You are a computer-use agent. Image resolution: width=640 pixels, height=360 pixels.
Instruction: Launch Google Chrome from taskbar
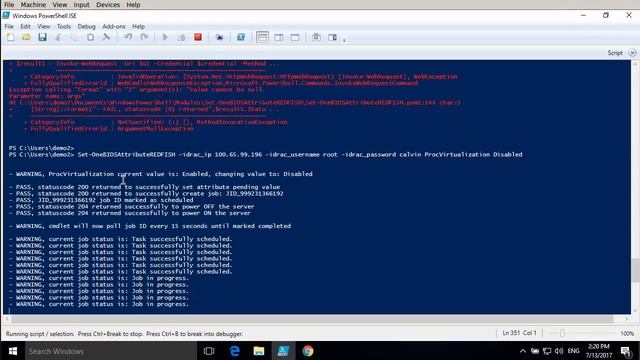tap(308, 351)
